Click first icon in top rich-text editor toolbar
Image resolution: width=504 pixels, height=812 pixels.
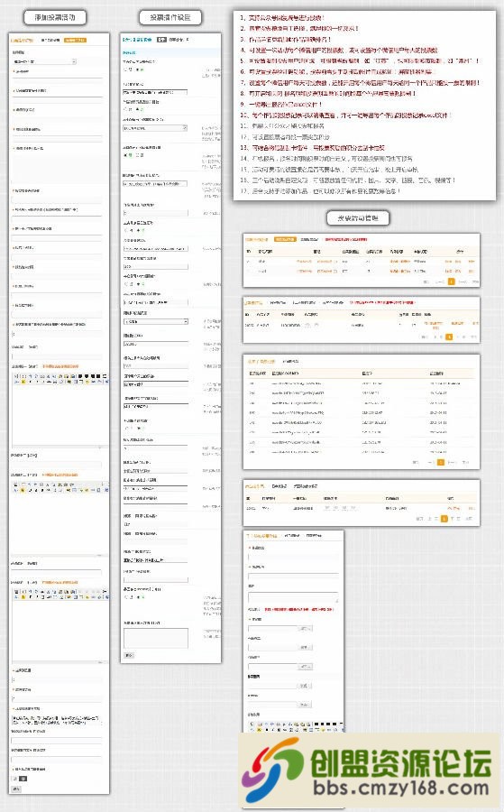15,376
